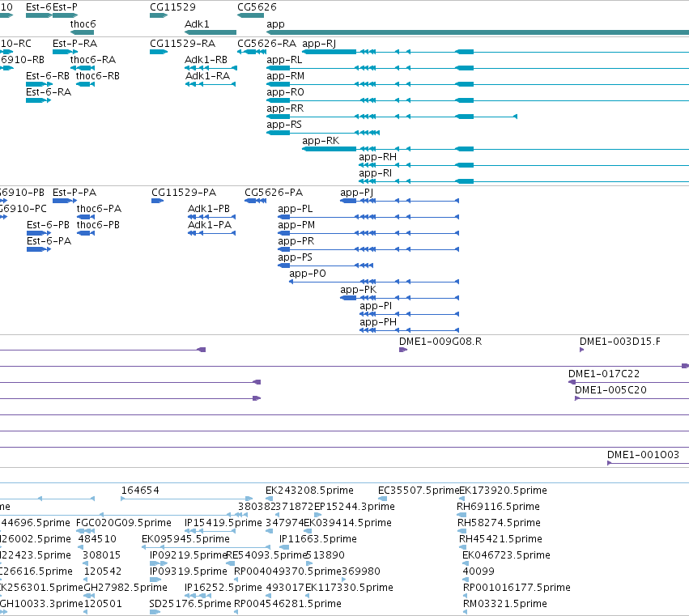Select transcript app-RK label
This screenshot has height=616, width=689.
(321, 141)
